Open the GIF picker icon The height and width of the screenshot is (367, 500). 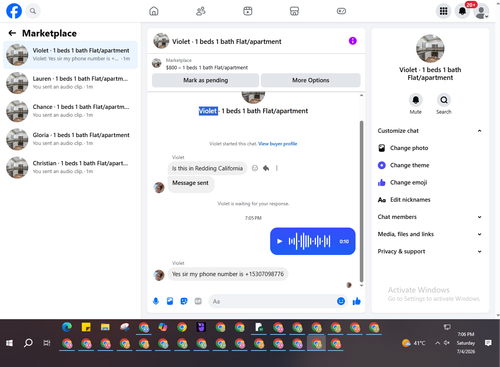(198, 301)
